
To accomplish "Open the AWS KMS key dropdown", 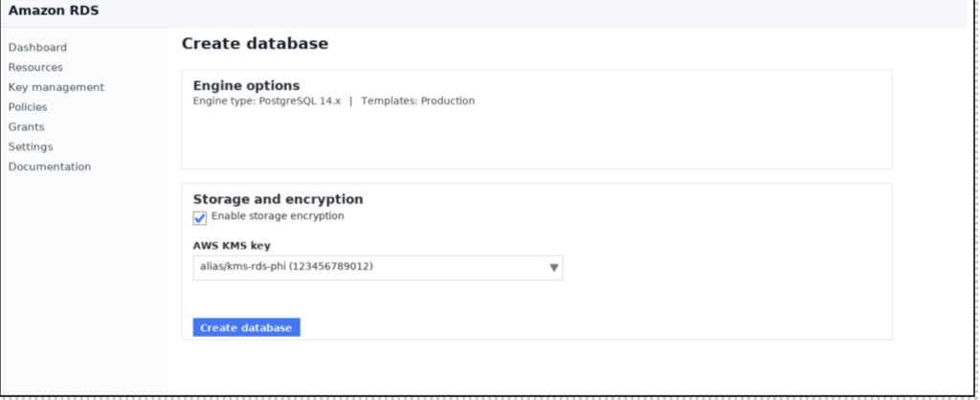I will pyautogui.click(x=377, y=268).
